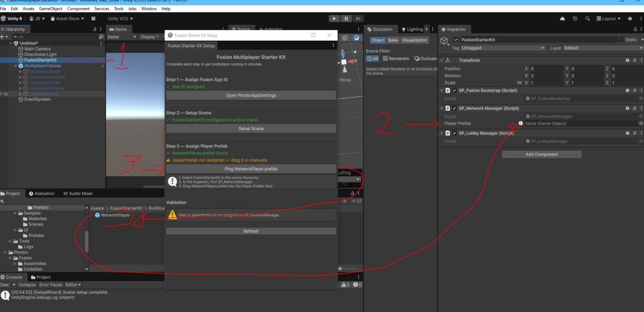The image size is (644, 312).
Task: Collapse the MultiplayerCanvas object
Action: coord(14,66)
